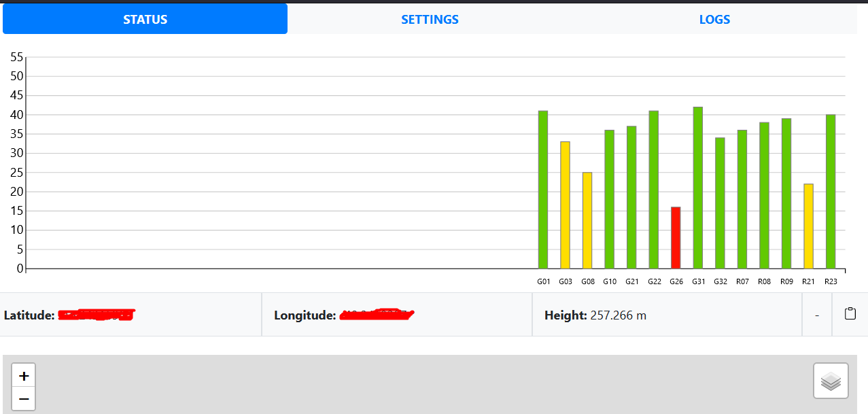868x414 pixels.
Task: Select the G32 signal bar
Action: point(720,203)
